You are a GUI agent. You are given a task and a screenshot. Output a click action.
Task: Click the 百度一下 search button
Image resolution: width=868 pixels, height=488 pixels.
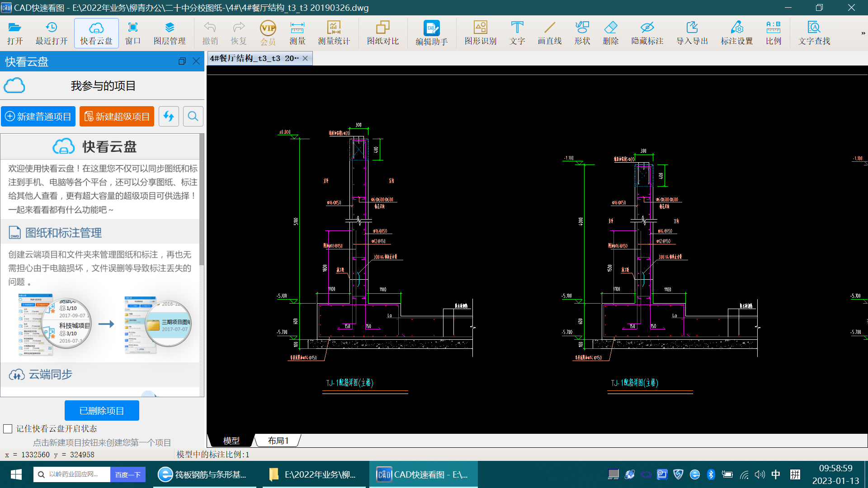128,474
